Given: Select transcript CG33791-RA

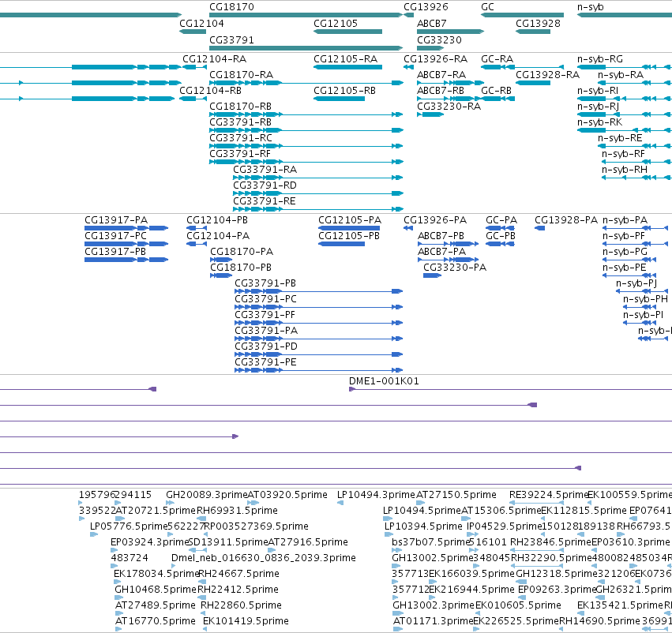Looking at the screenshot, I should 318,178.
